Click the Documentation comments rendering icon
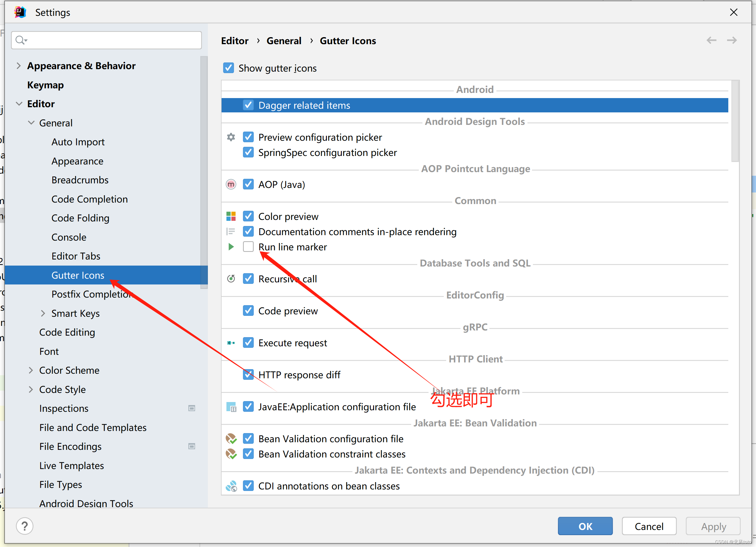 231,231
